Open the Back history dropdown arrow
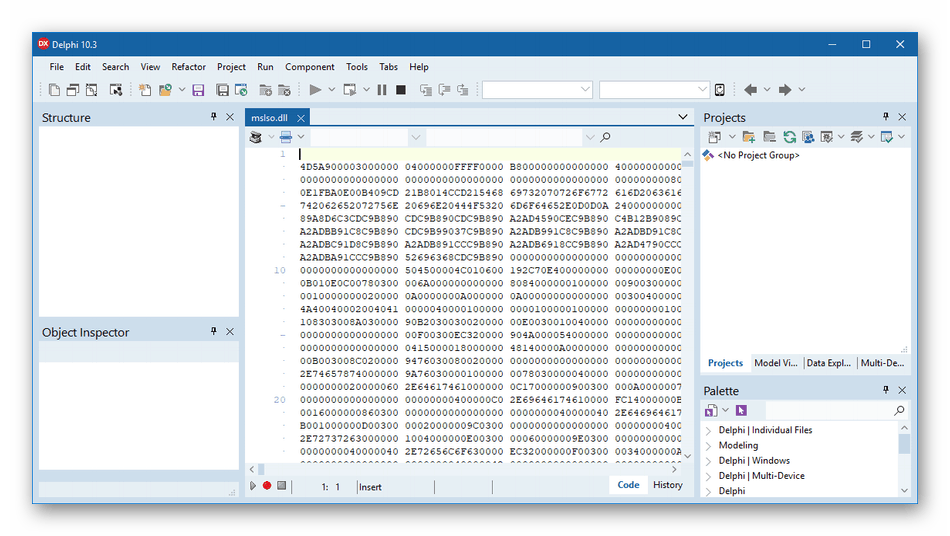The width and height of the screenshot is (950, 536). point(767,90)
